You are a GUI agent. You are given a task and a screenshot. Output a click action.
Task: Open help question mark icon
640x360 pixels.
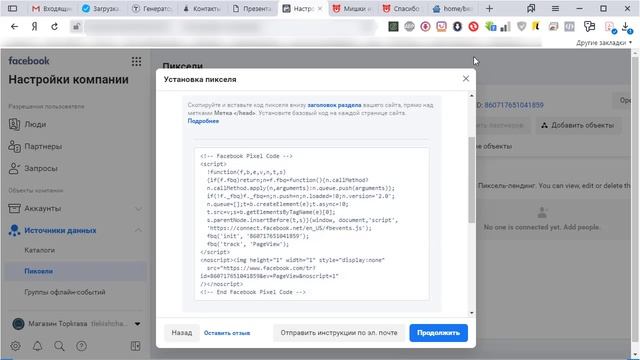pyautogui.click(x=81, y=346)
